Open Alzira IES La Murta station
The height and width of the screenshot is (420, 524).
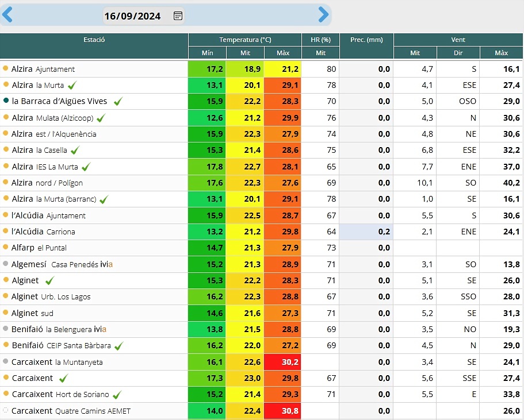click(x=45, y=167)
